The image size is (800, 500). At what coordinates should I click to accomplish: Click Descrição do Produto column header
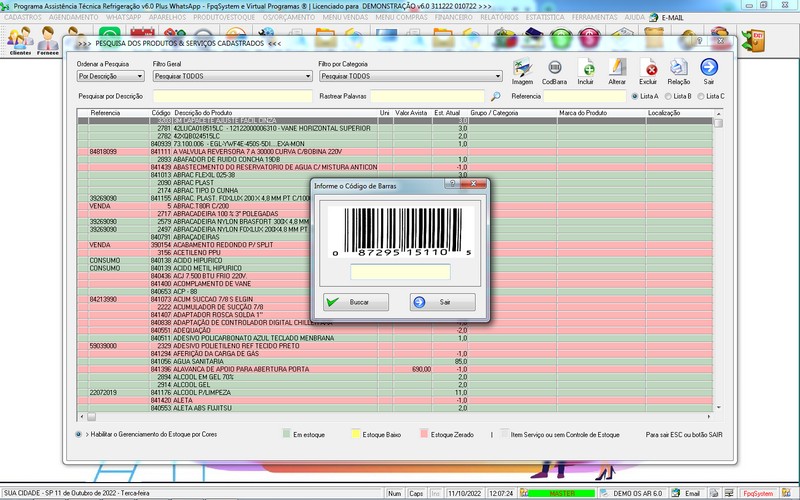click(x=203, y=113)
